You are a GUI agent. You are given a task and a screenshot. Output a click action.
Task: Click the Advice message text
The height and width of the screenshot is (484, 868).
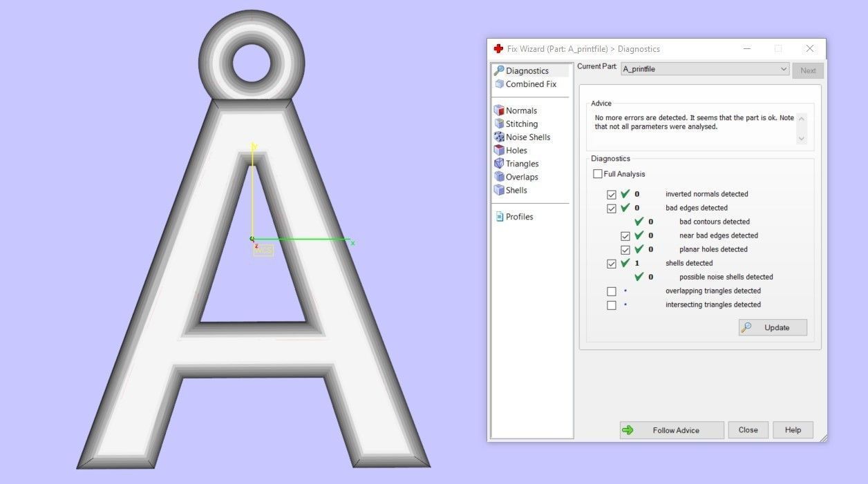(x=694, y=122)
